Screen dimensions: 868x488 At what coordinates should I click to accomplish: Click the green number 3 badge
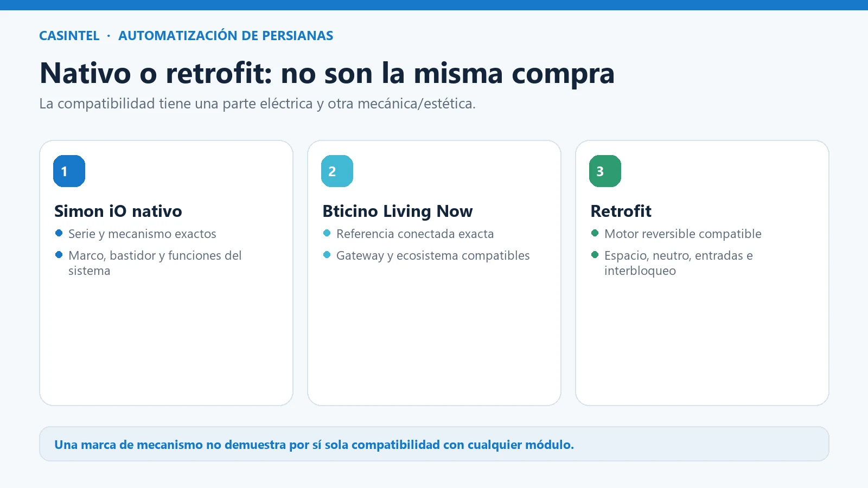[x=605, y=171]
